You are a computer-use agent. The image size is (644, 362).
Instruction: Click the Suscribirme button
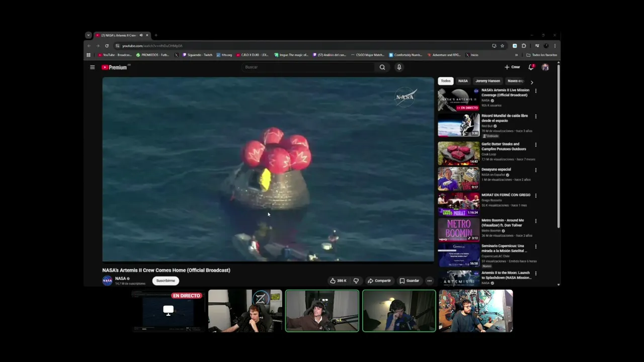(x=166, y=281)
